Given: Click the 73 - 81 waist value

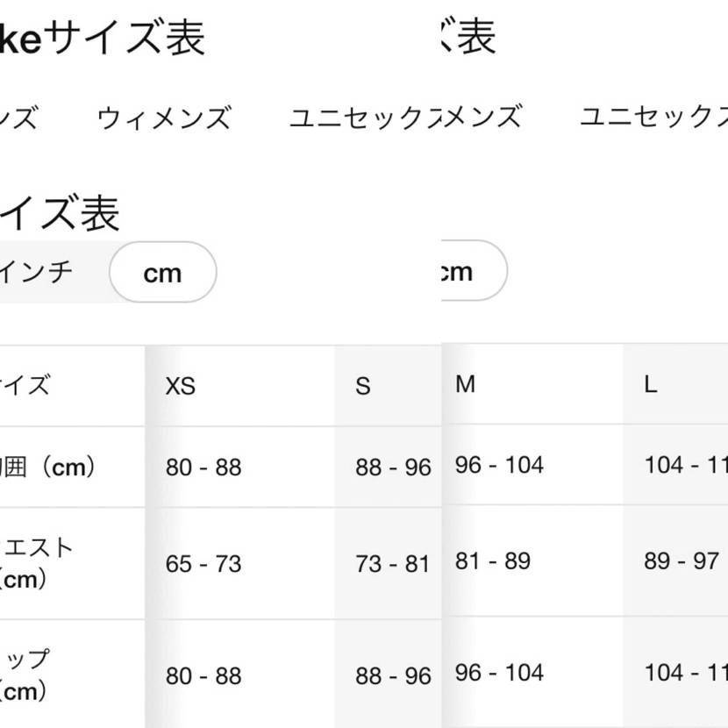Looking at the screenshot, I should (393, 563).
